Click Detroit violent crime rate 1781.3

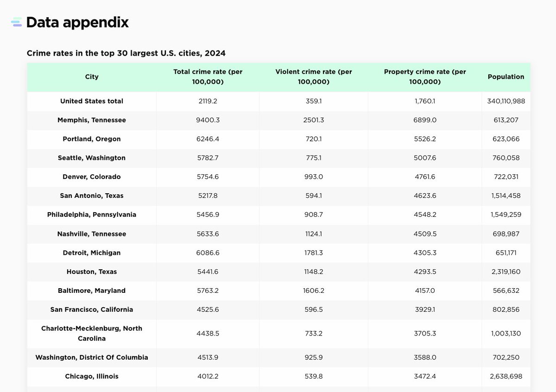[314, 253]
